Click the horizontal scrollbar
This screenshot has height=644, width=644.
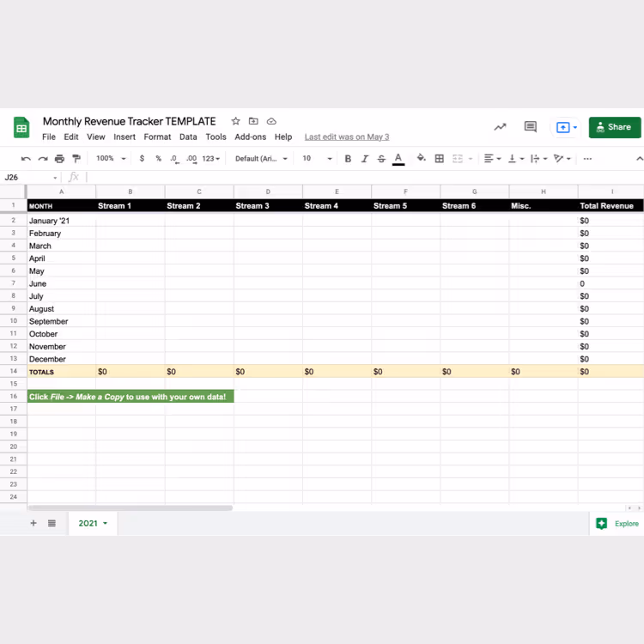(131, 508)
